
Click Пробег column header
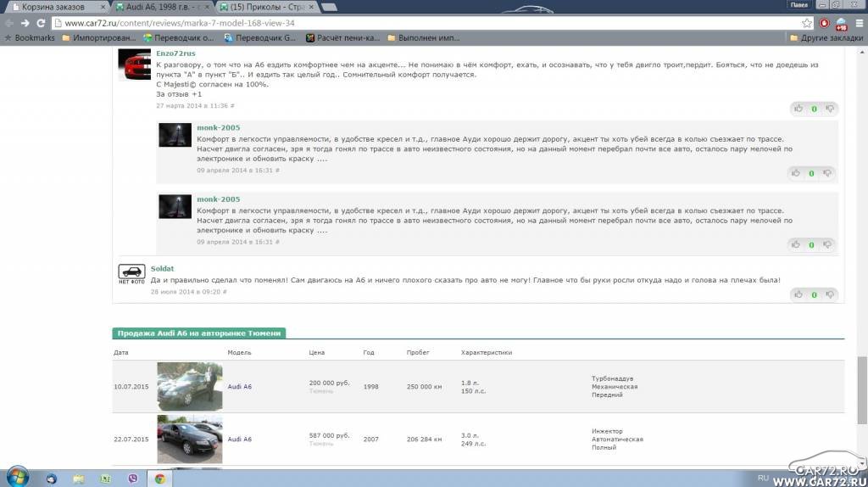point(418,352)
